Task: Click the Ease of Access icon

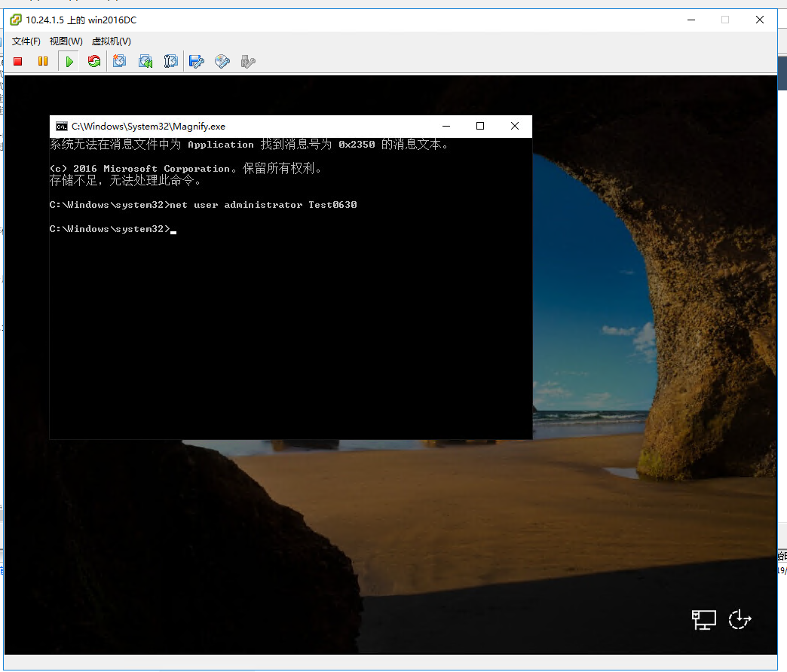Action: click(x=740, y=619)
